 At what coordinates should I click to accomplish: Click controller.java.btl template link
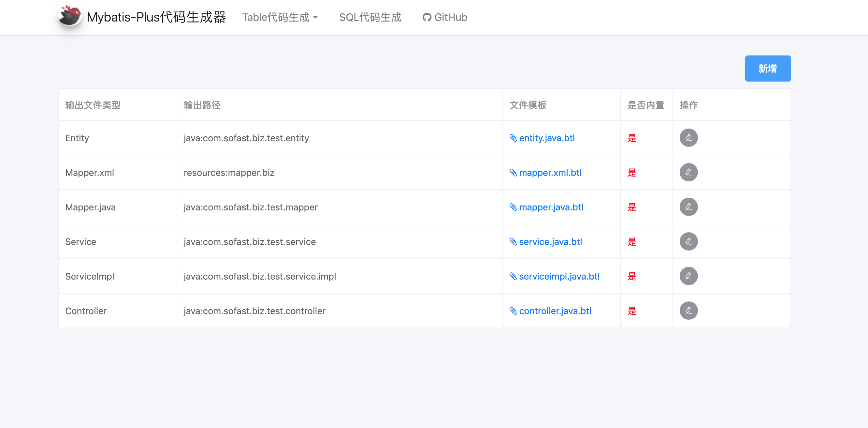pyautogui.click(x=555, y=311)
